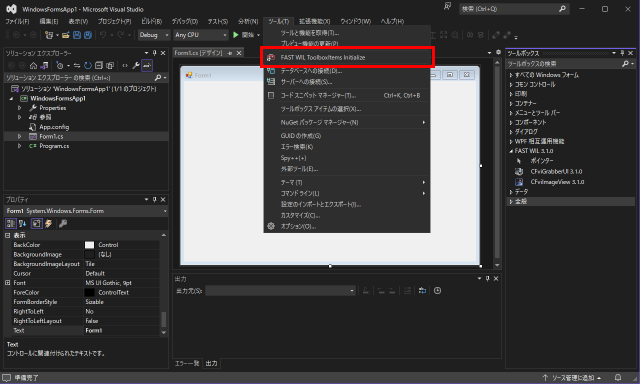Click the main search box (Ctrl+Q)

tap(514, 9)
